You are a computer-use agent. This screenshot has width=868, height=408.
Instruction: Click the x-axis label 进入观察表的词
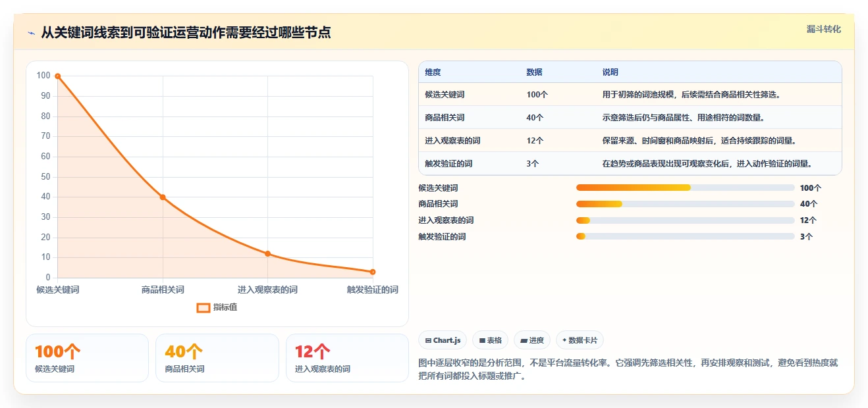[x=267, y=290]
